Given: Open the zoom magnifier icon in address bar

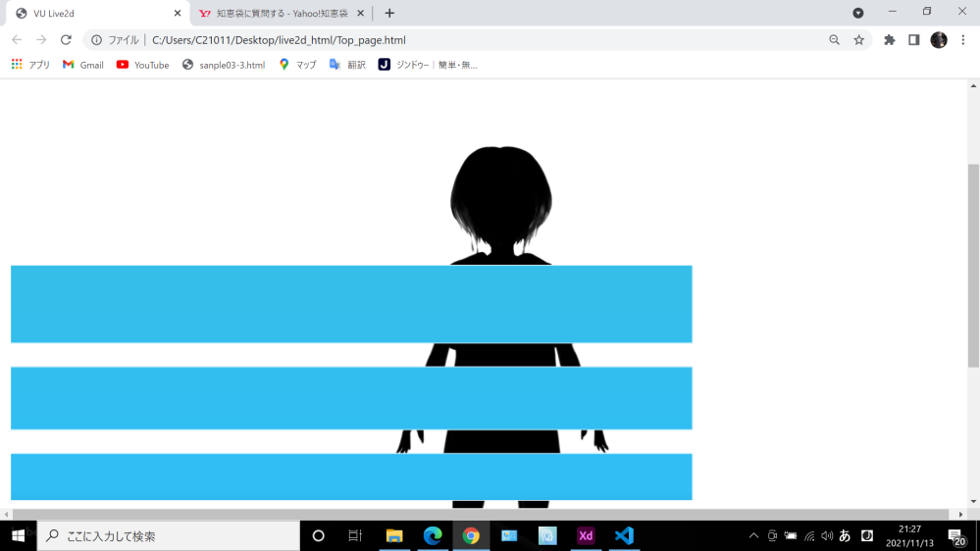Looking at the screenshot, I should coord(835,40).
